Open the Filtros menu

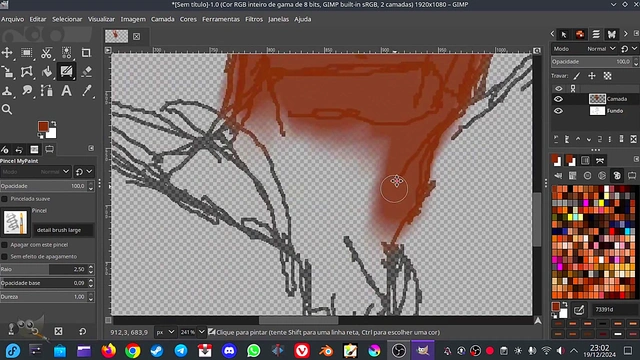pyautogui.click(x=254, y=19)
